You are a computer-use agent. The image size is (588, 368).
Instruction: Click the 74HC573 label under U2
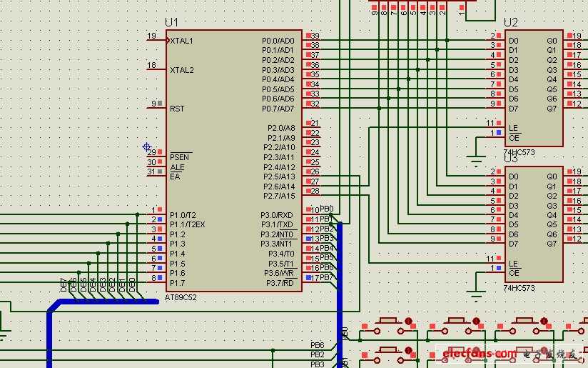click(519, 152)
